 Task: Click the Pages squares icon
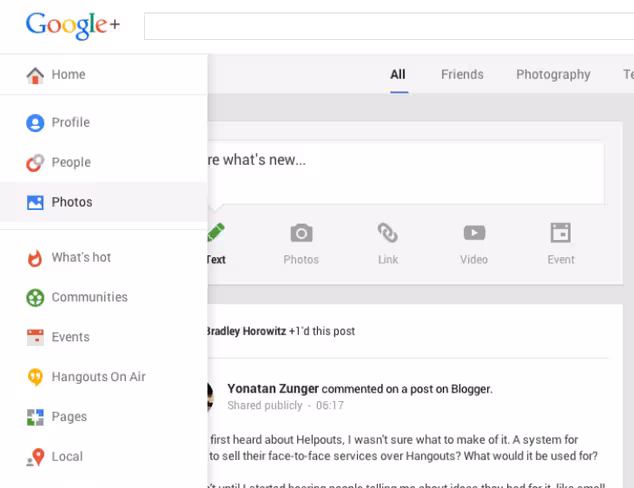(x=35, y=417)
